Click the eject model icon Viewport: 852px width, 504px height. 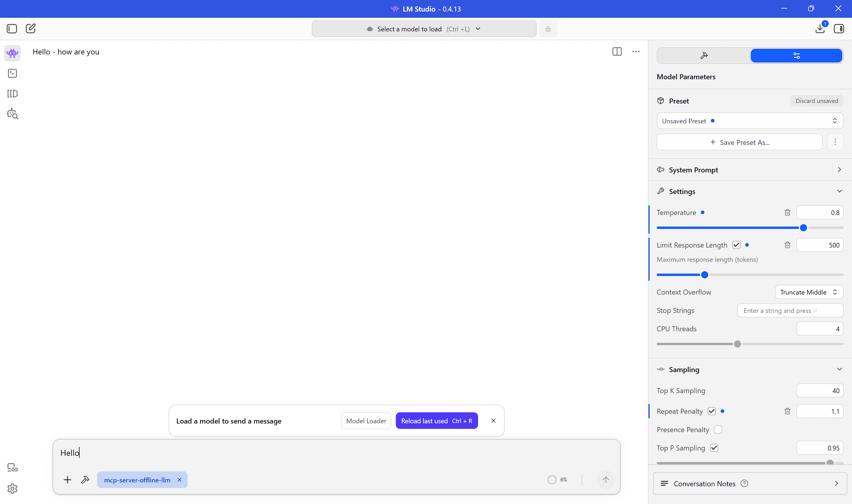[548, 29]
